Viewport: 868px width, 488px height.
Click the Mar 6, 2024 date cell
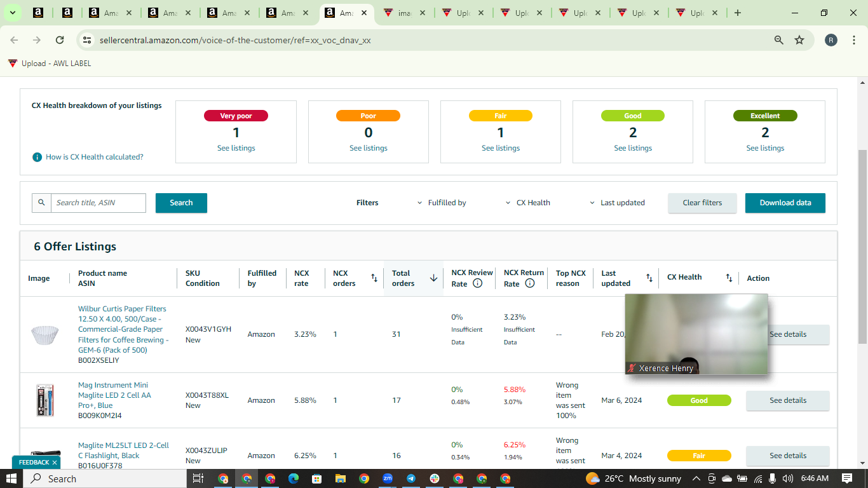point(621,400)
